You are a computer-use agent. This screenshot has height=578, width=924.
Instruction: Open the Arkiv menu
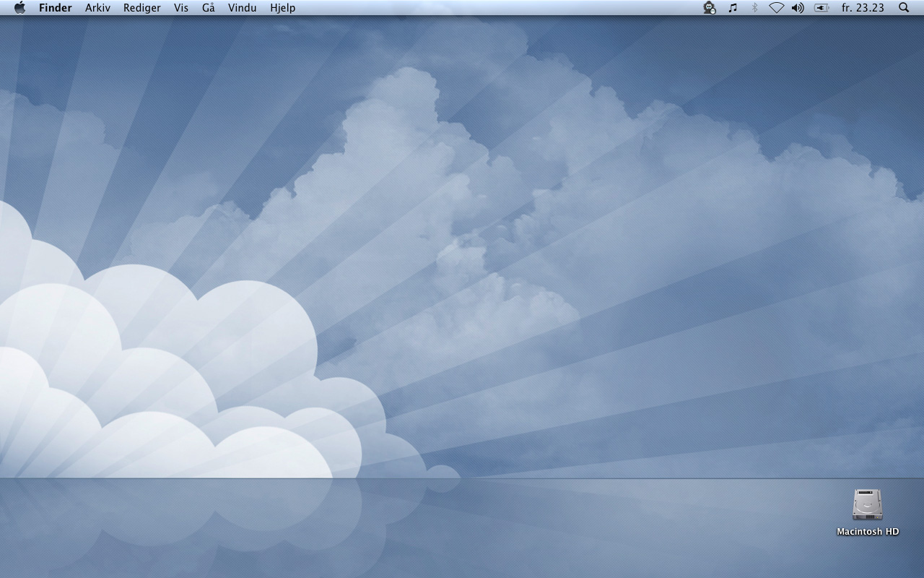(97, 8)
